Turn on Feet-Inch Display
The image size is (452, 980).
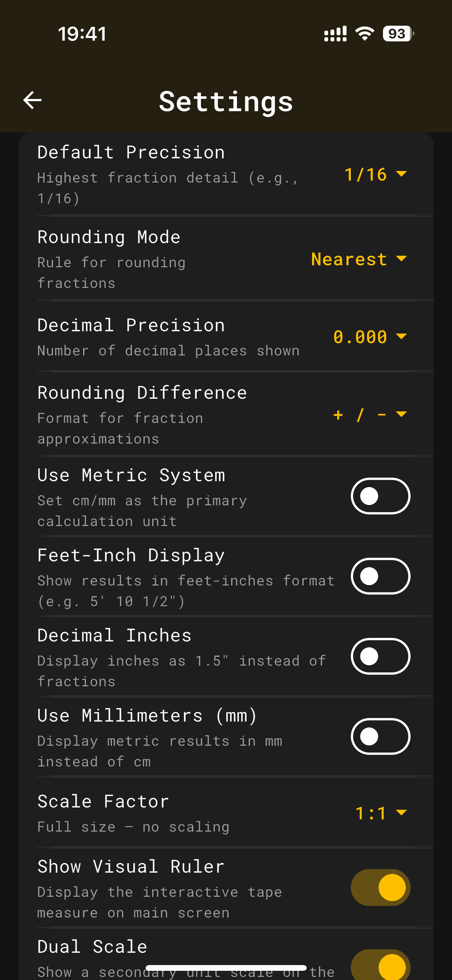pos(380,576)
